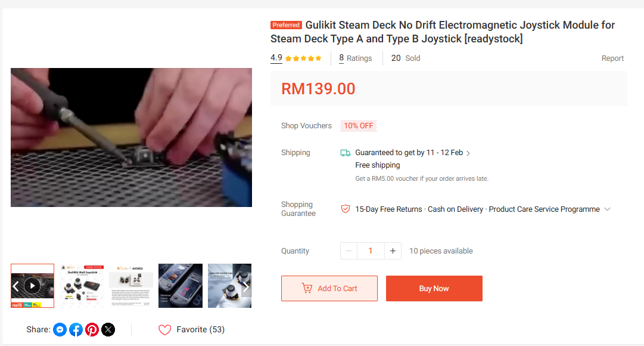Share product on Pinterest
Viewport: 644px width, 346px height.
pyautogui.click(x=92, y=329)
